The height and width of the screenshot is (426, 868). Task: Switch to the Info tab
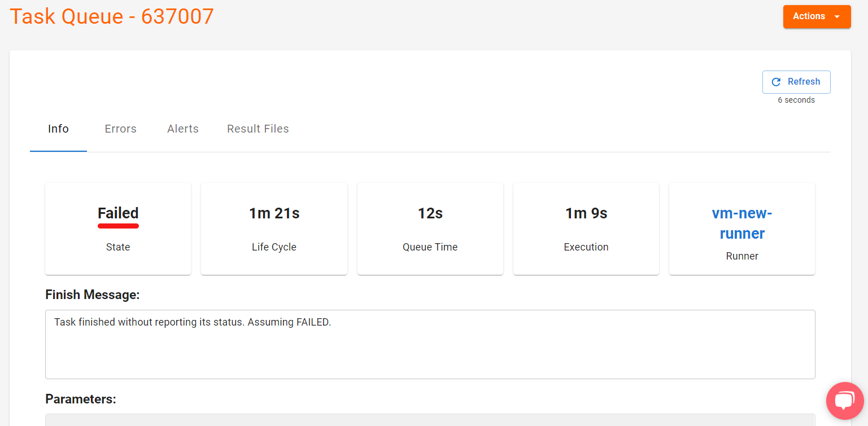[x=58, y=129]
